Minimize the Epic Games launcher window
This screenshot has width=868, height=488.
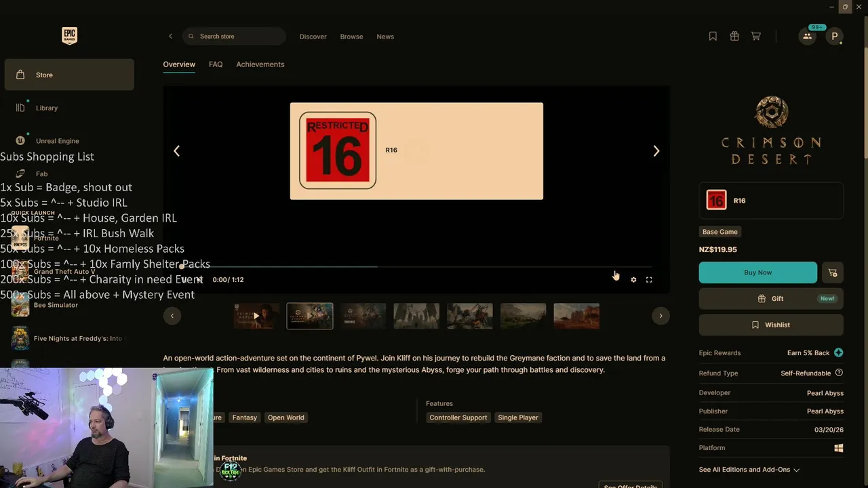[831, 7]
